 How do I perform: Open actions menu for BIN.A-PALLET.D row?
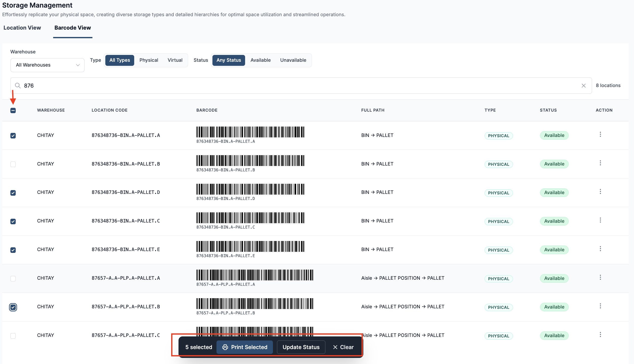(x=600, y=192)
